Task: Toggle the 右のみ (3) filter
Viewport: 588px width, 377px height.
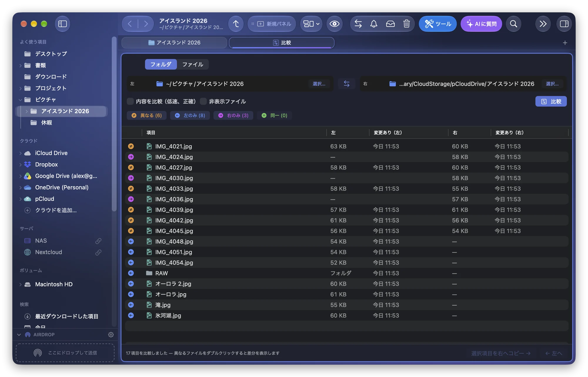Action: tap(233, 116)
